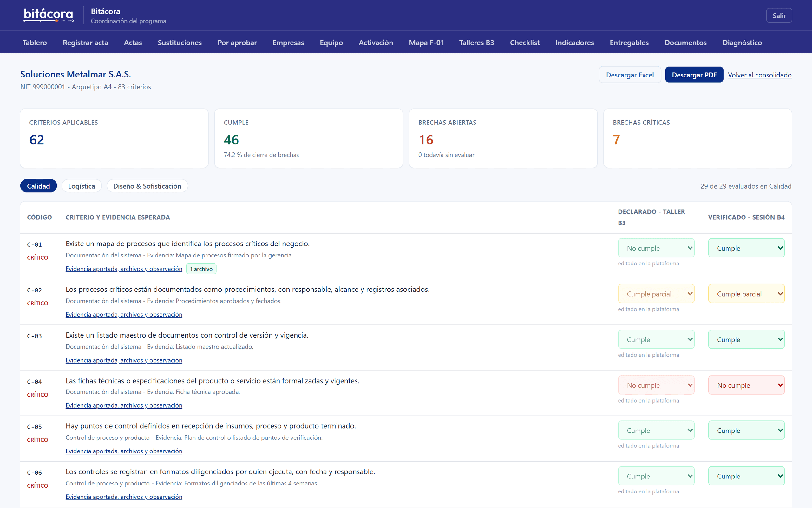Open C-01 declarado dropdown showing No cumple

point(656,248)
